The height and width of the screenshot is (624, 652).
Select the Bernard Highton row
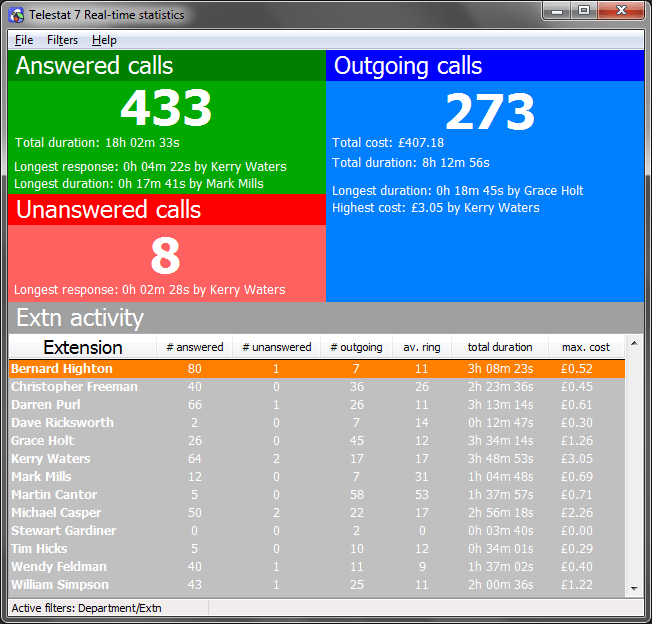(x=317, y=369)
